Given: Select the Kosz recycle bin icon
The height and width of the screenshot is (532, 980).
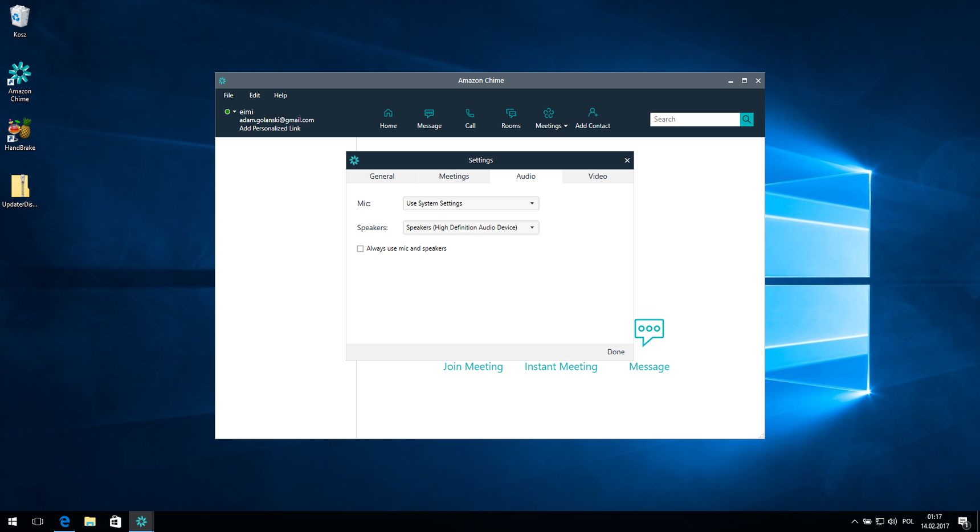Looking at the screenshot, I should coord(19,21).
